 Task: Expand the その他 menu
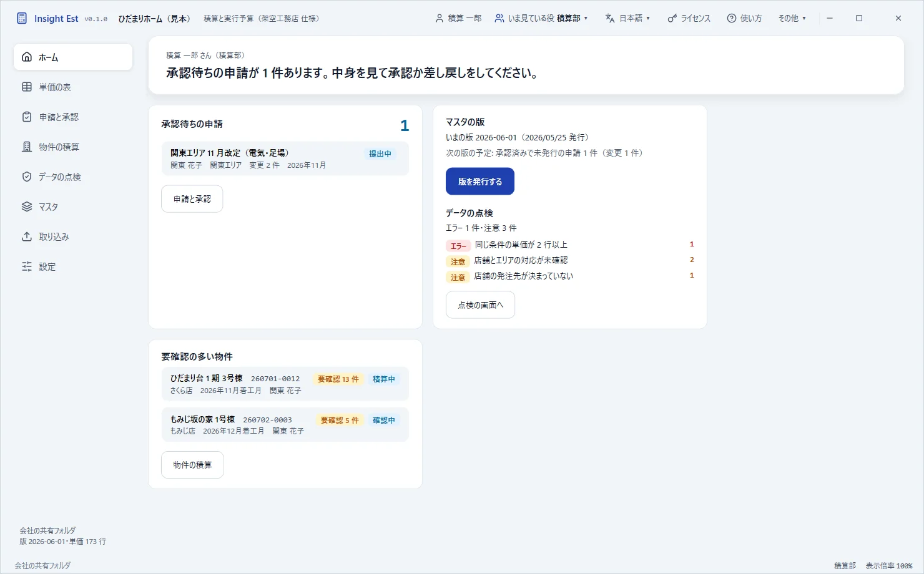point(792,18)
